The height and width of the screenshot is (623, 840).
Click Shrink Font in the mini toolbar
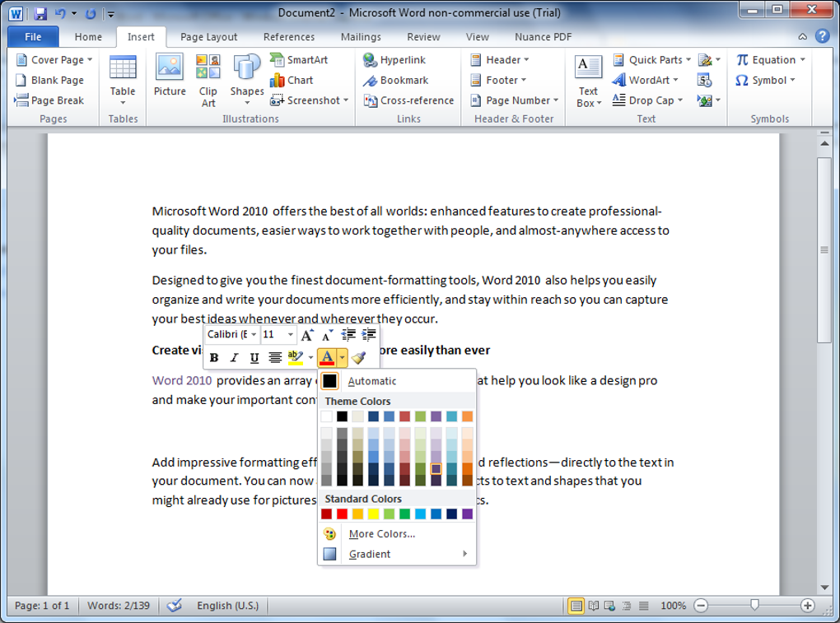click(x=327, y=335)
